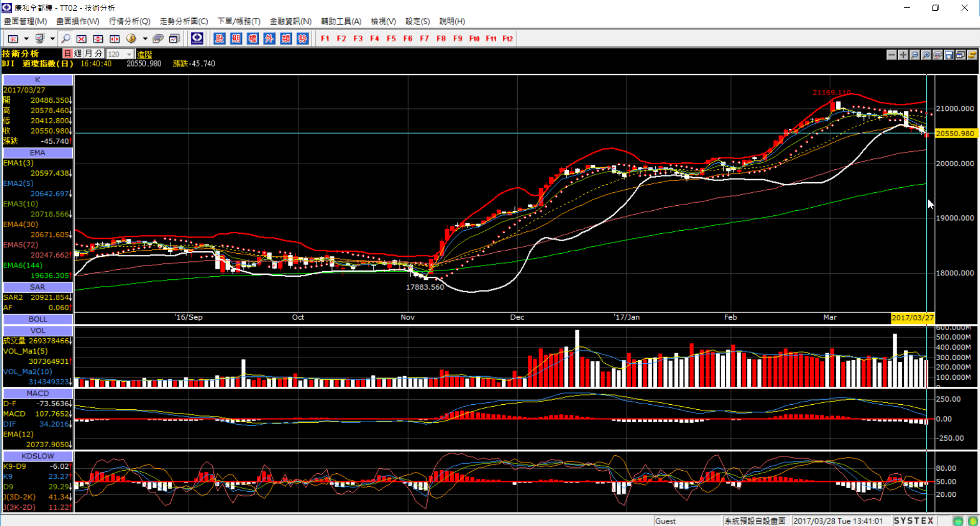
Task: Click the yellow swap arrows icon
Action: click(972, 55)
